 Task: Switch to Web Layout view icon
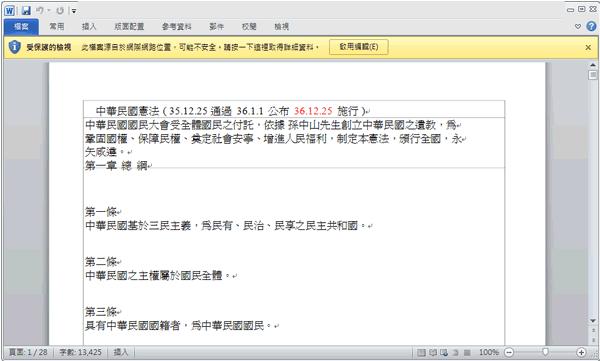(x=444, y=352)
